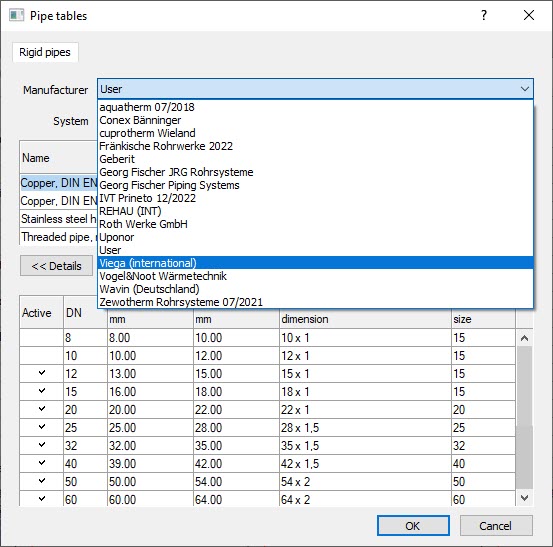Image resolution: width=553 pixels, height=547 pixels.
Task: Select Wavin (Deutschland) manufacturer
Action: point(315,289)
